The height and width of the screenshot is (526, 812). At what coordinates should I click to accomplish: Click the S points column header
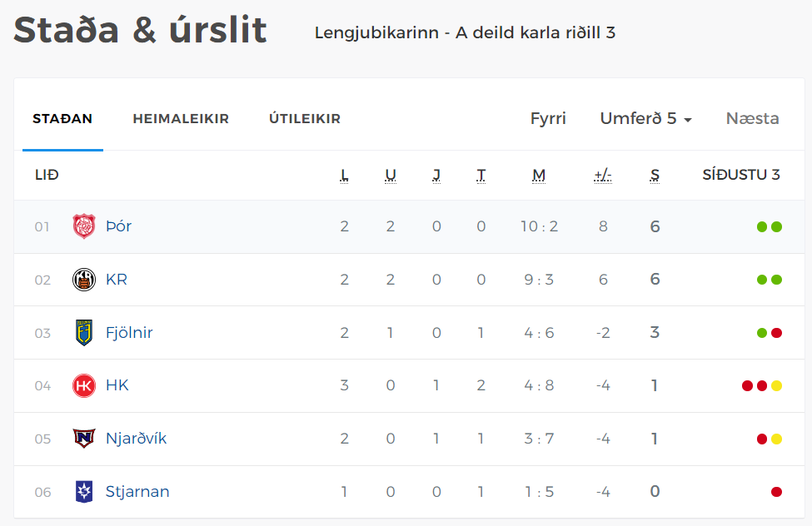coord(655,176)
